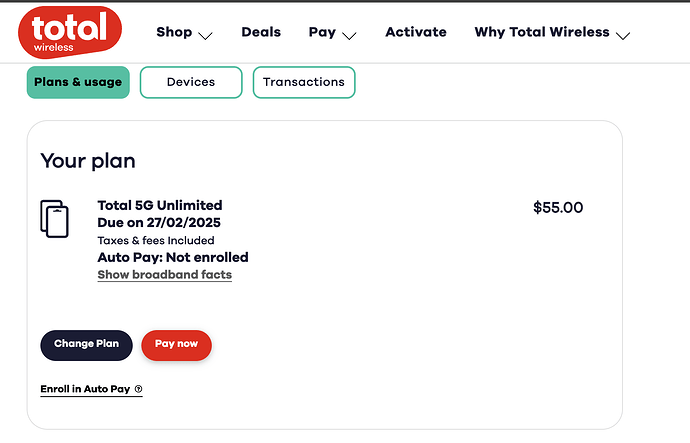
Task: Switch to the Devices tab
Action: click(x=191, y=82)
